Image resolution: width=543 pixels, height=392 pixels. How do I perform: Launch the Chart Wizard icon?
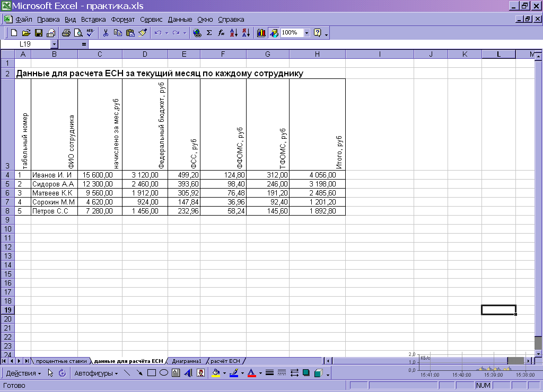tap(261, 33)
